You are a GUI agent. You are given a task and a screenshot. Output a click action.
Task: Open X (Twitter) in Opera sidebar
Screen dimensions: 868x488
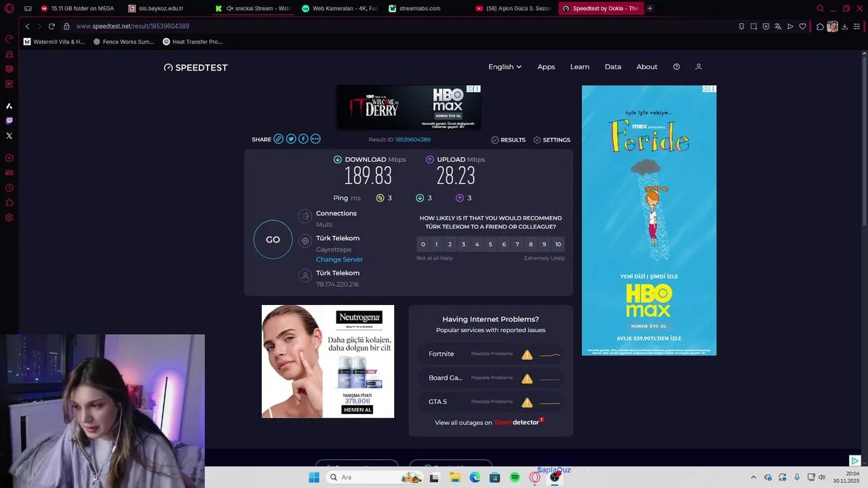point(9,136)
